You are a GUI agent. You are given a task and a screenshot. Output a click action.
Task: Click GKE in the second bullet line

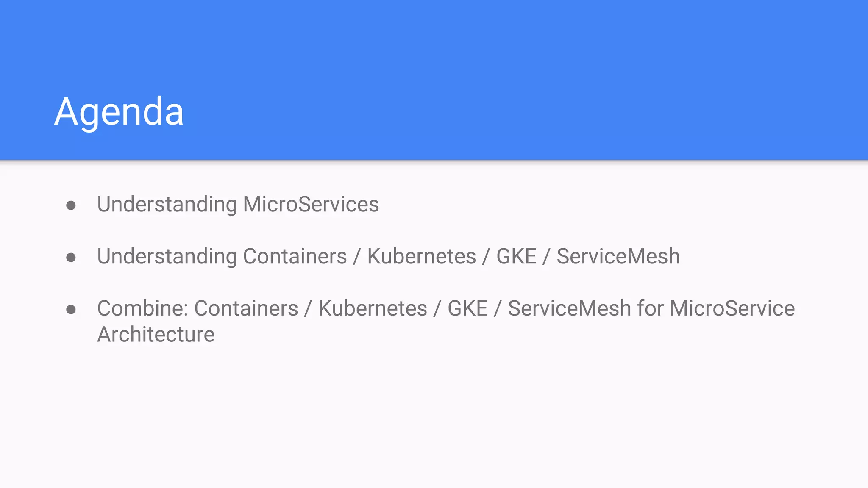(516, 257)
